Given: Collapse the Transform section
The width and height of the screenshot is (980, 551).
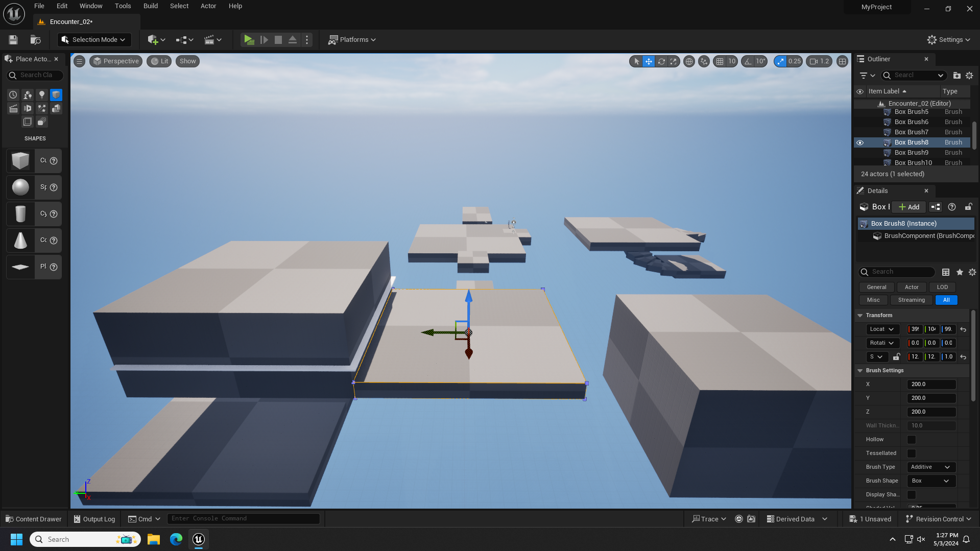Looking at the screenshot, I should point(860,316).
